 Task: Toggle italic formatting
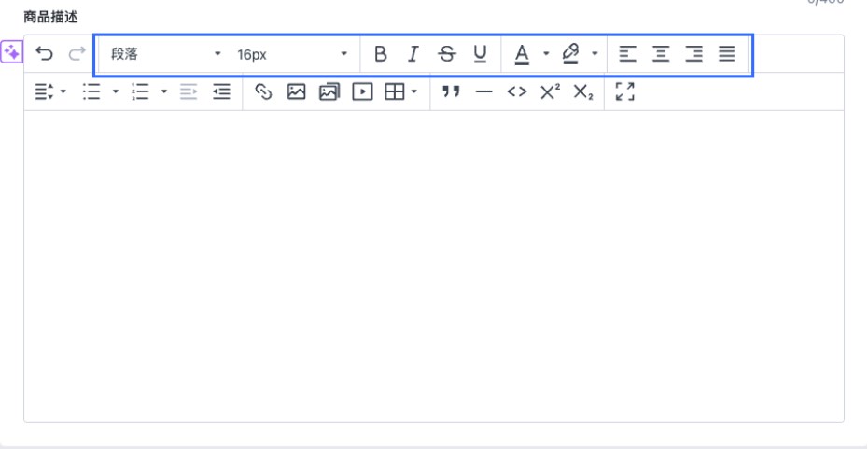coord(413,54)
